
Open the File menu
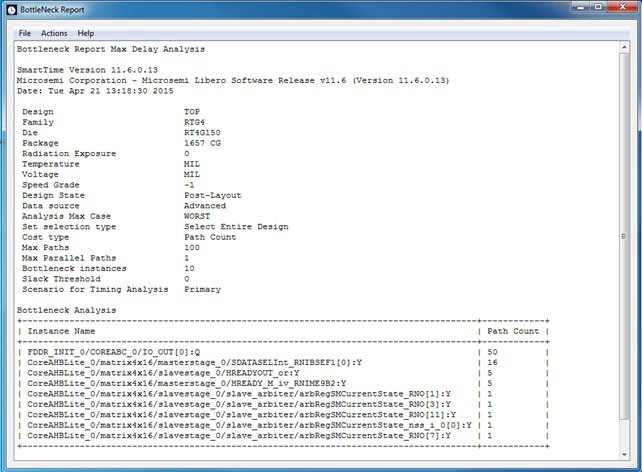pyautogui.click(x=25, y=34)
